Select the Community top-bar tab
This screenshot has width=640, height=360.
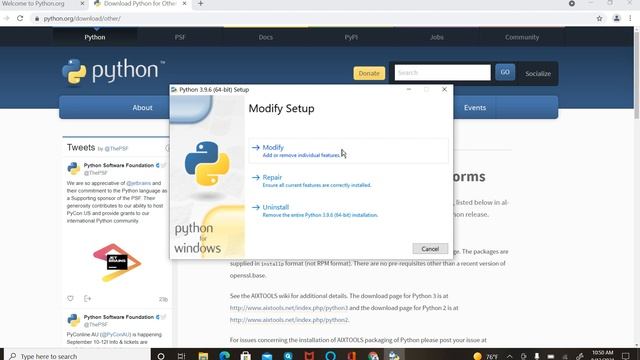point(522,37)
